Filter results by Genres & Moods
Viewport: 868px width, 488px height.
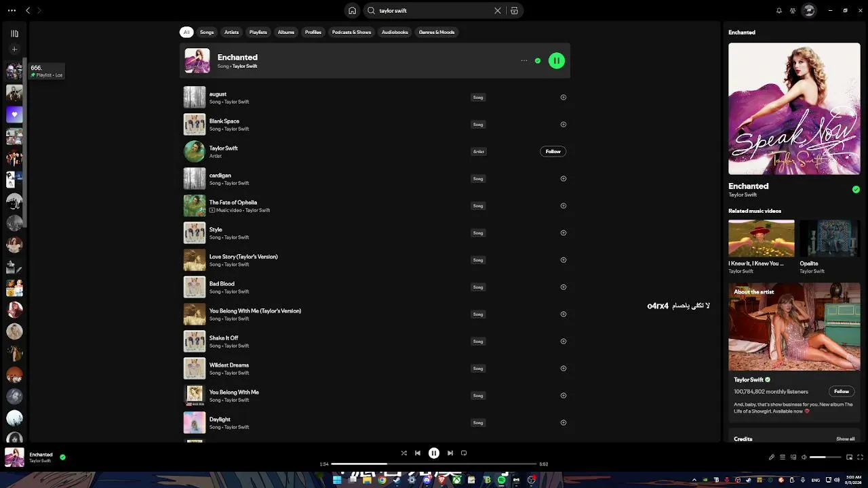point(437,32)
